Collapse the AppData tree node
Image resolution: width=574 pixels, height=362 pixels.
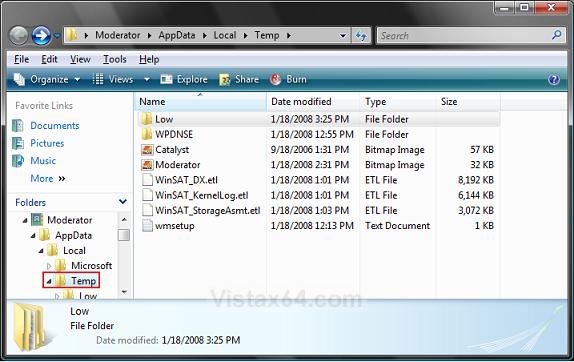[33, 236]
